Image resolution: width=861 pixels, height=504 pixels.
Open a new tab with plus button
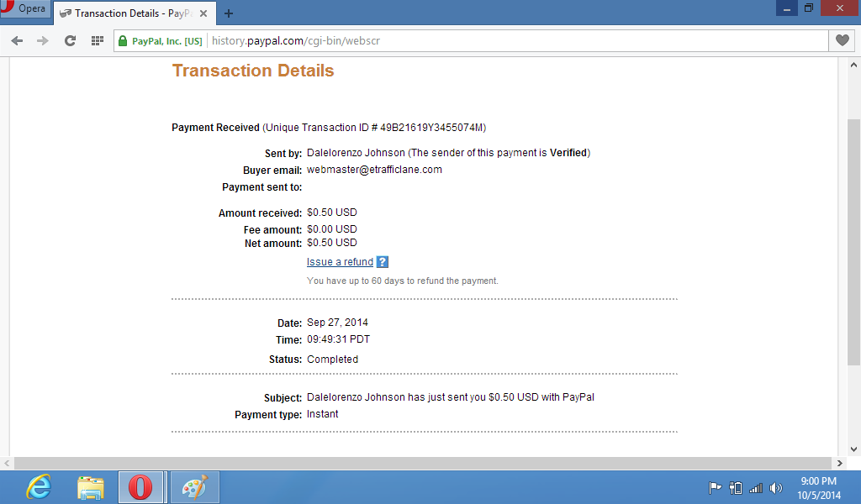pyautogui.click(x=229, y=13)
